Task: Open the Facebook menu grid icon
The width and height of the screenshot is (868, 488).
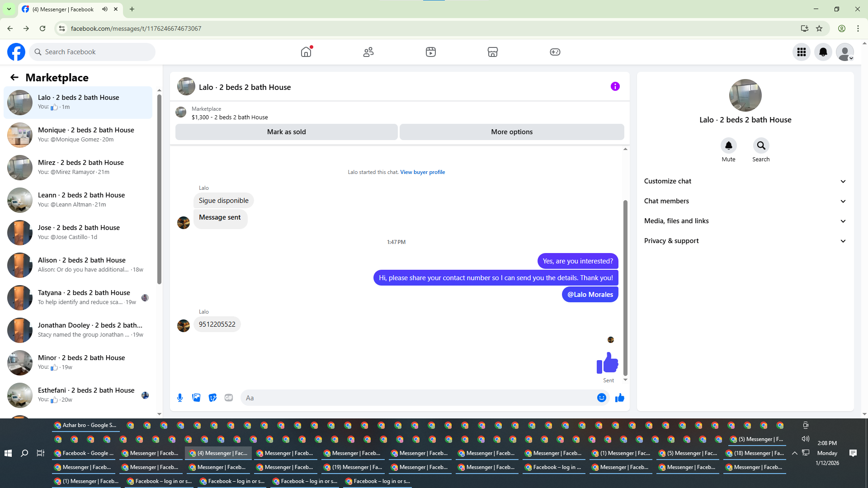Action: [x=801, y=52]
